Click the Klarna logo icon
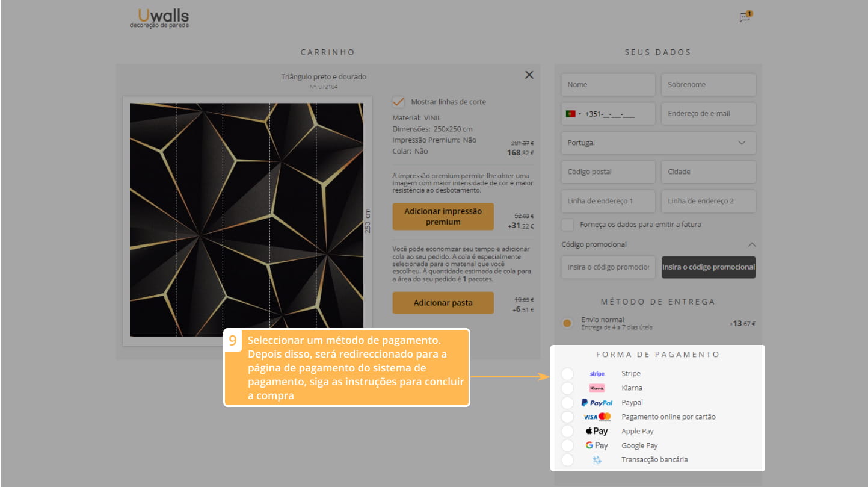The image size is (868, 487). (x=597, y=388)
